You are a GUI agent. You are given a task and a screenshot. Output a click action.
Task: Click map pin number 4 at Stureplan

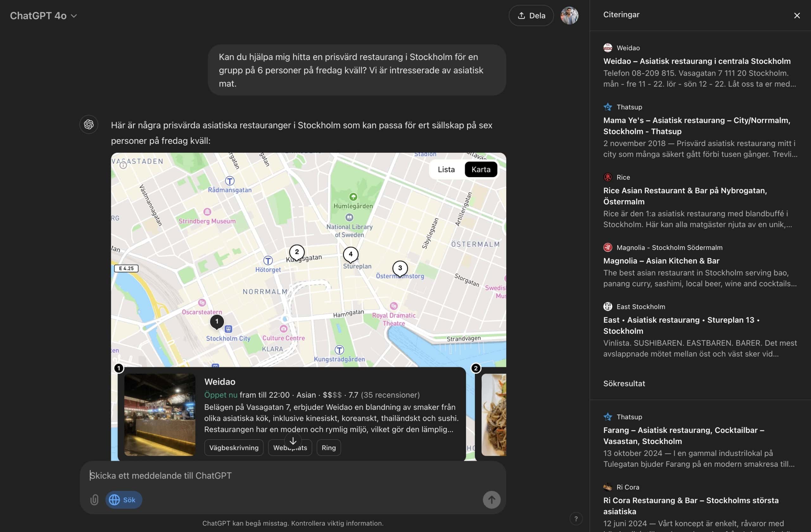350,254
